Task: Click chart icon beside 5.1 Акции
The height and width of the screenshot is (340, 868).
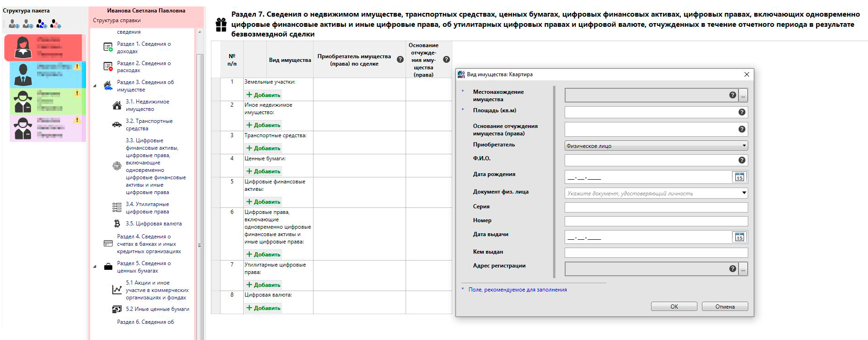Action: 117,290
